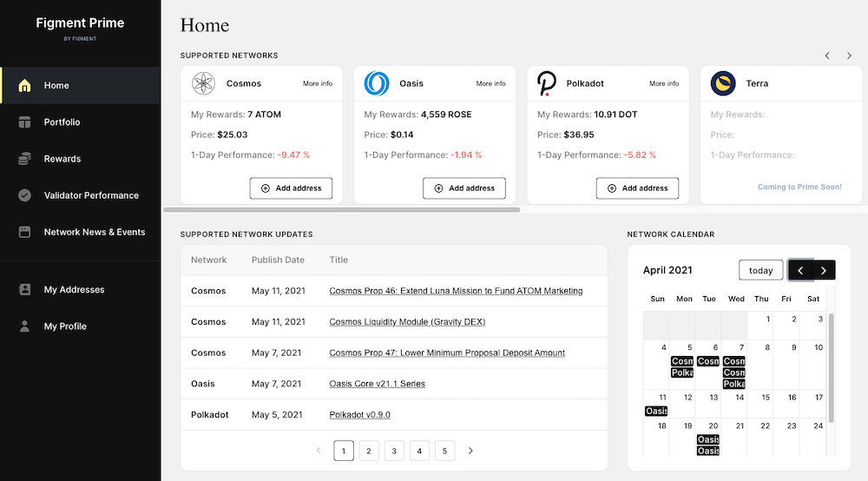Click the My Addresses contact icon
Image resolution: width=868 pixels, height=481 pixels.
(24, 289)
